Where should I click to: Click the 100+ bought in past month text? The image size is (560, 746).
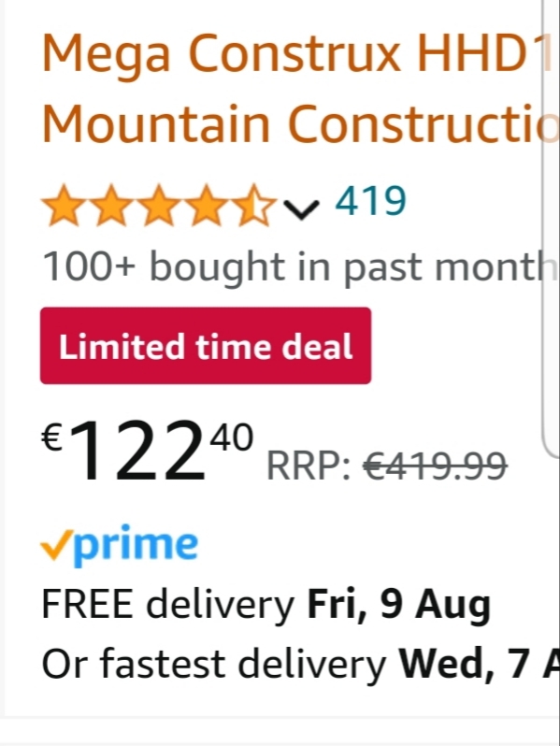click(x=299, y=266)
